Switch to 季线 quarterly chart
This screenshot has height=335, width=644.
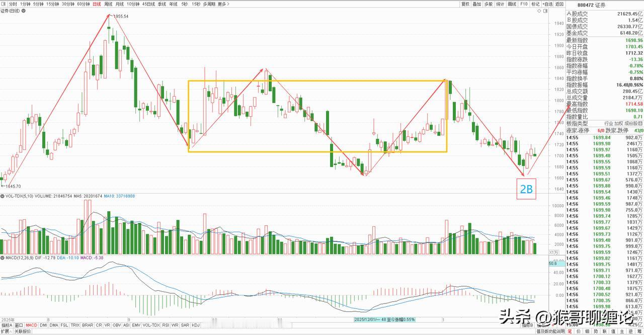point(162,4)
